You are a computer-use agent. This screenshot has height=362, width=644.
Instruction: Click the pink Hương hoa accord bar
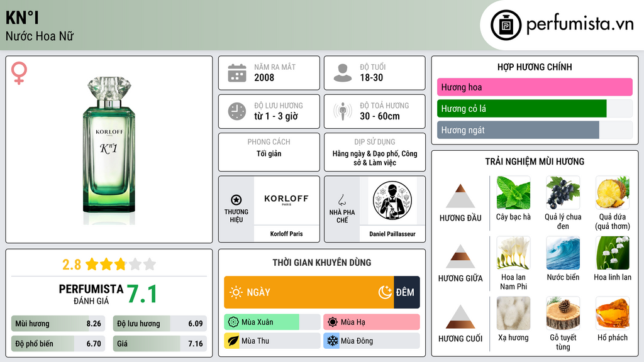pos(535,87)
